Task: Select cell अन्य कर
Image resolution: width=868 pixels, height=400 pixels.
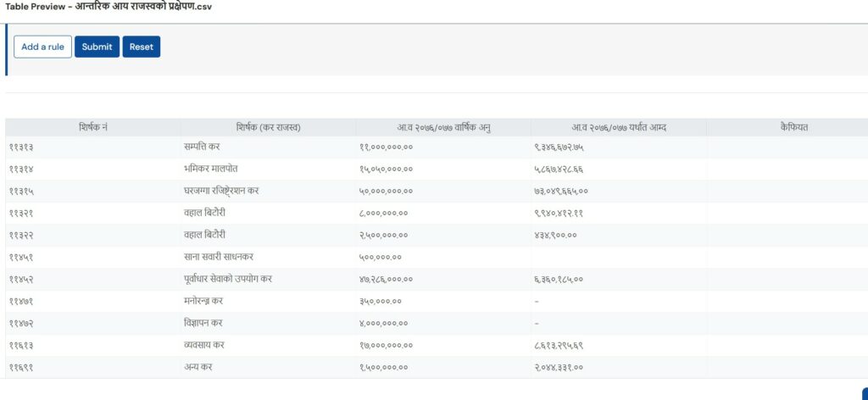Action: pyautogui.click(x=269, y=367)
